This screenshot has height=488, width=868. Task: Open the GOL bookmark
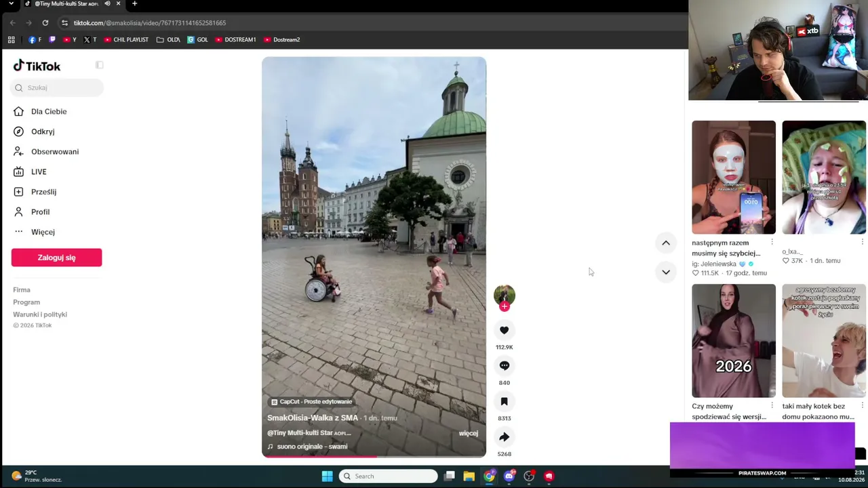197,40
